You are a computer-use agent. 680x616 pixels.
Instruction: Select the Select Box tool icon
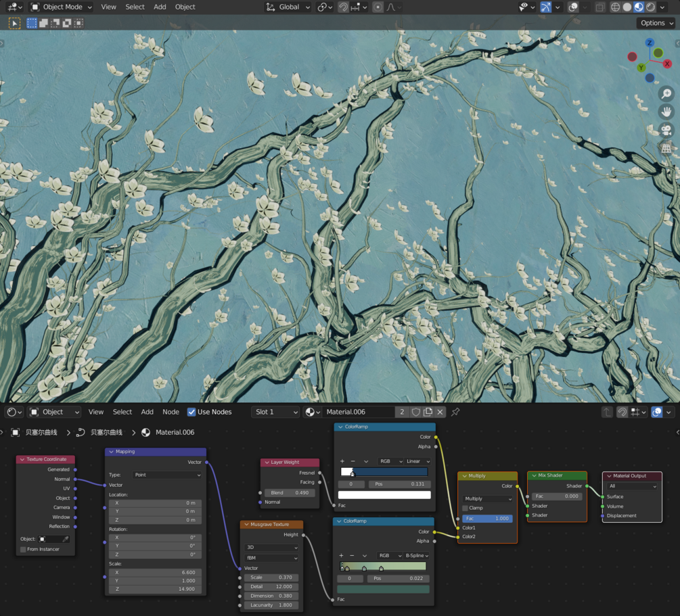[14, 23]
